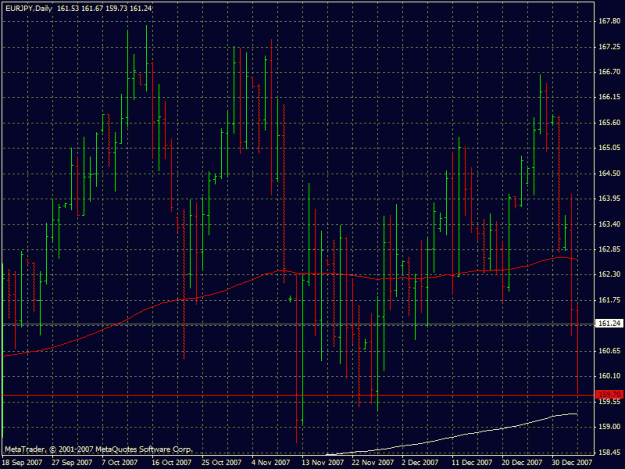Click the 167.80 price axis value
The image size is (625, 469).
click(x=610, y=21)
